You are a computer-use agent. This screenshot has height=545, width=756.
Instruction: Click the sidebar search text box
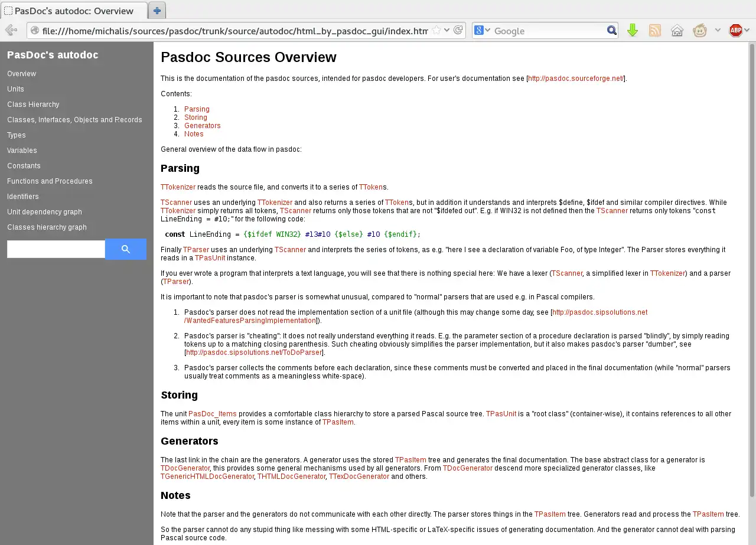(56, 249)
